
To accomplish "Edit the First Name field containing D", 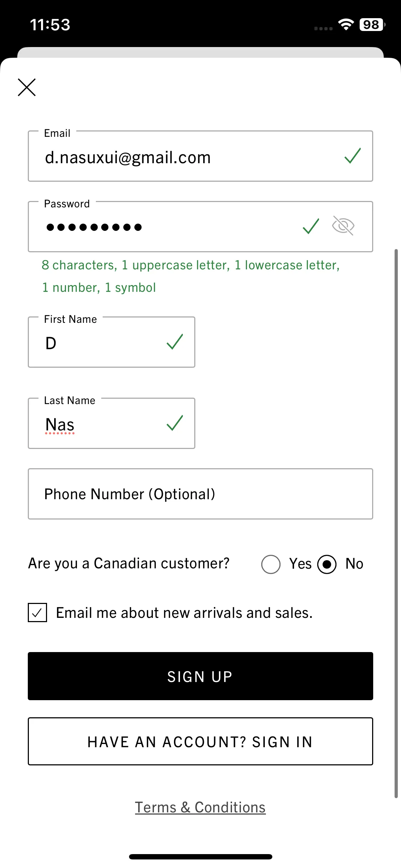I will click(x=112, y=342).
